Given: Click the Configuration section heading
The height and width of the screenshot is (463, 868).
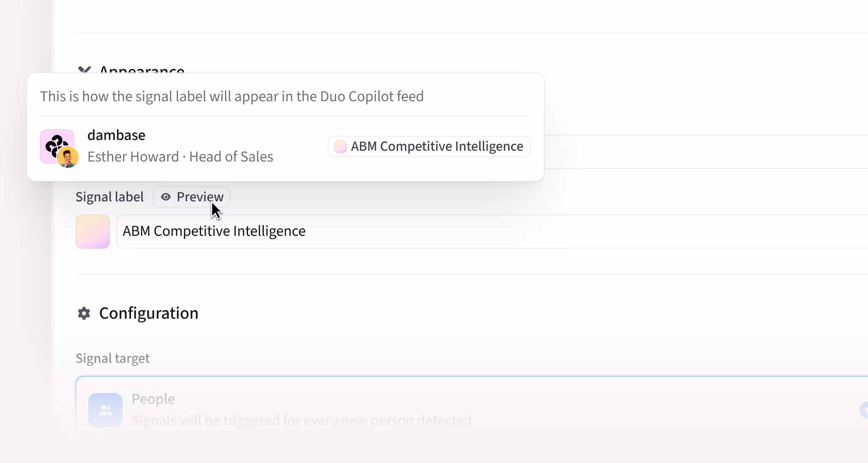Looking at the screenshot, I should tap(149, 313).
